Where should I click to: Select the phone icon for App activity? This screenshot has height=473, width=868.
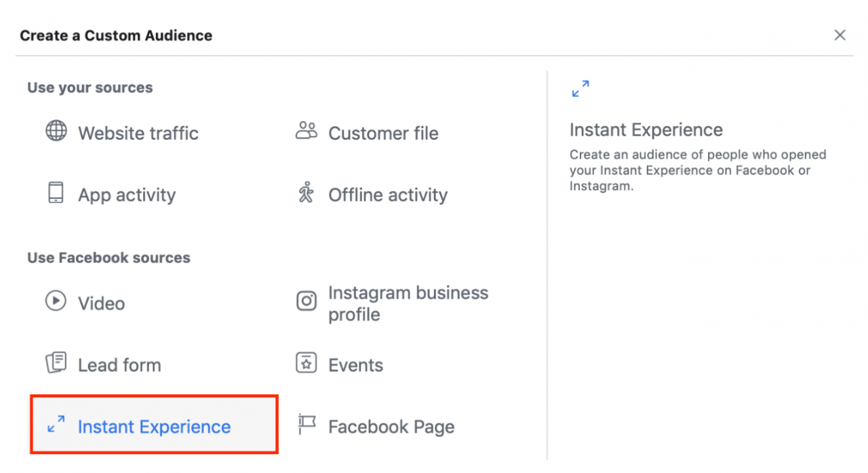(56, 193)
